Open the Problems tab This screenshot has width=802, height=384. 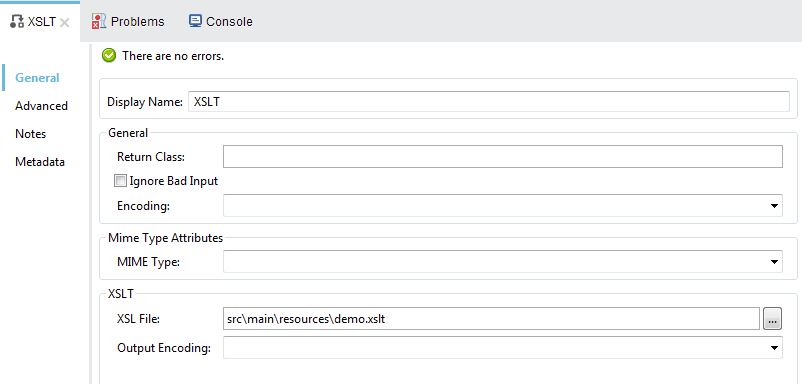pyautogui.click(x=128, y=21)
